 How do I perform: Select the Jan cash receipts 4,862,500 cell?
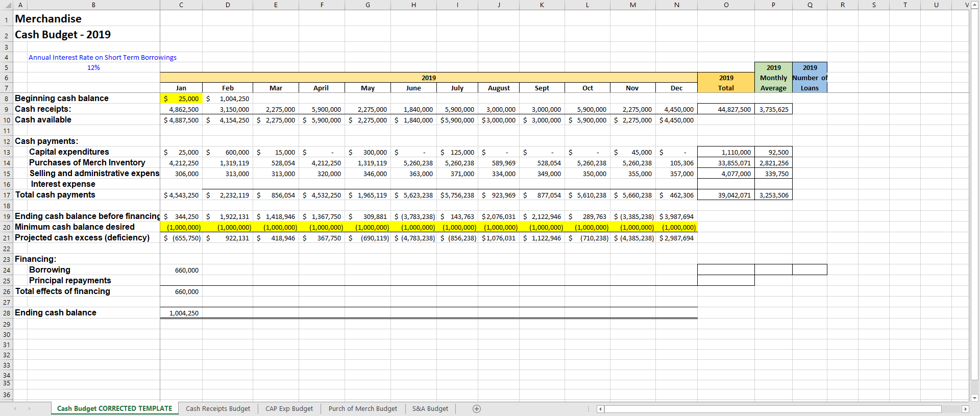click(x=181, y=109)
